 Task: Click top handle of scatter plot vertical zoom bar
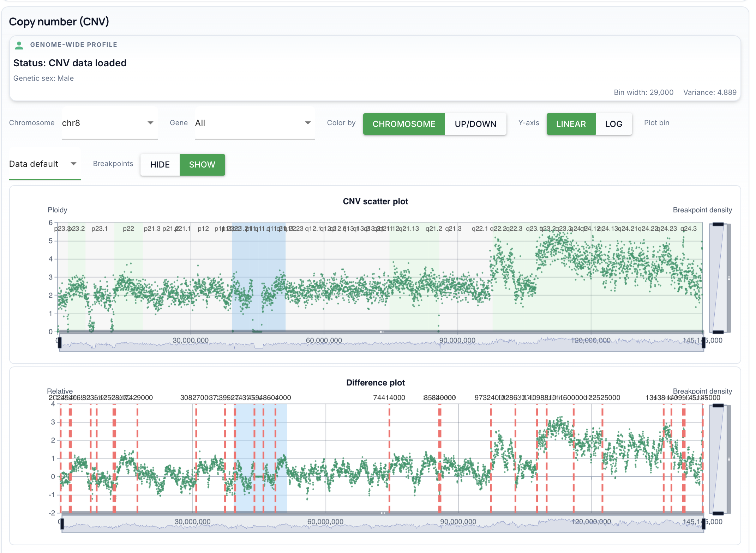pos(718,224)
